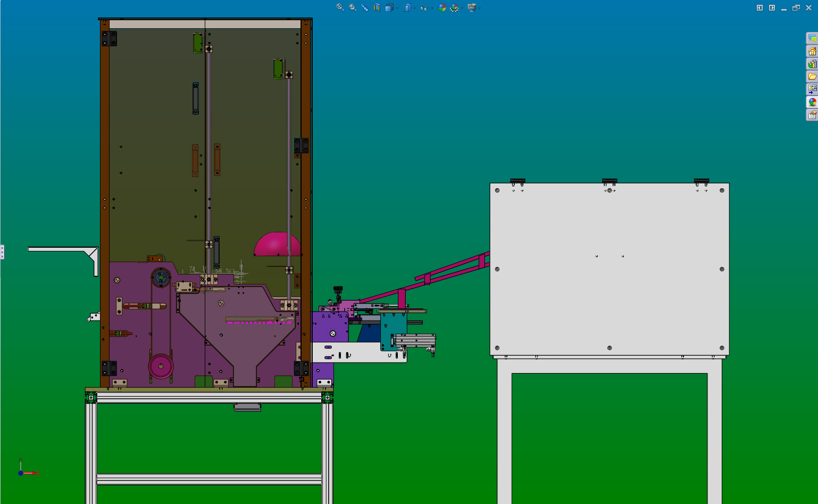This screenshot has height=504, width=818.
Task: Toggle the Section View tool
Action: pos(377,7)
